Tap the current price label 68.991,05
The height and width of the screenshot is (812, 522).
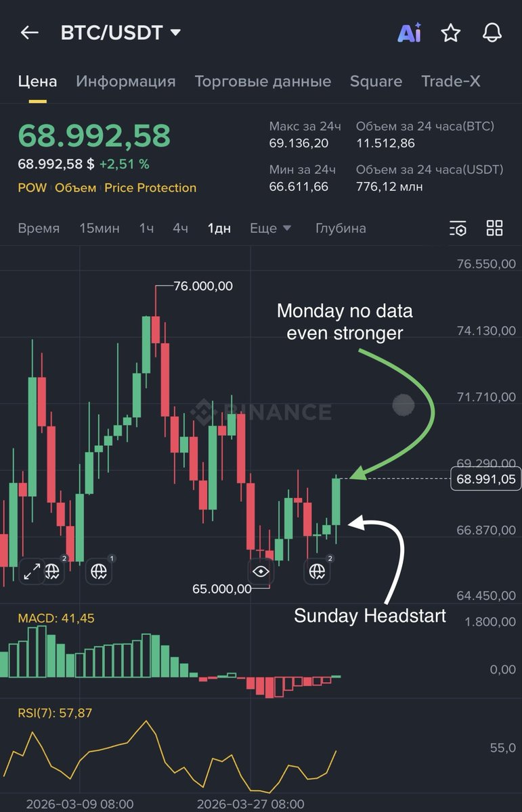(x=486, y=479)
